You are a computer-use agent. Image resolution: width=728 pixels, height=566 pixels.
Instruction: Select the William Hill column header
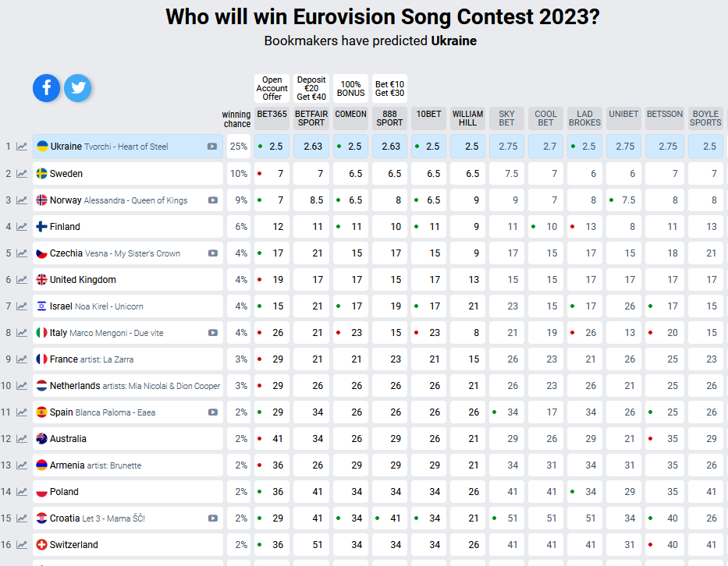(467, 118)
